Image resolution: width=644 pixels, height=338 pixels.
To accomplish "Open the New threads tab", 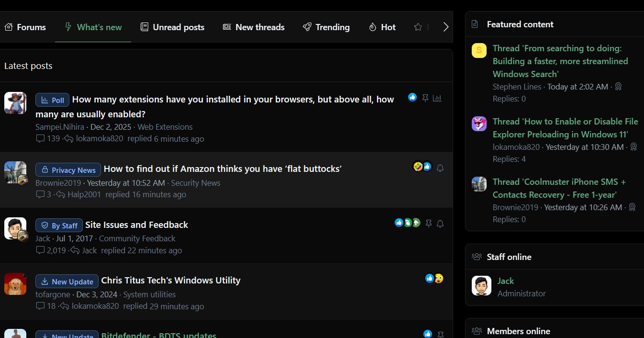I will [x=254, y=27].
